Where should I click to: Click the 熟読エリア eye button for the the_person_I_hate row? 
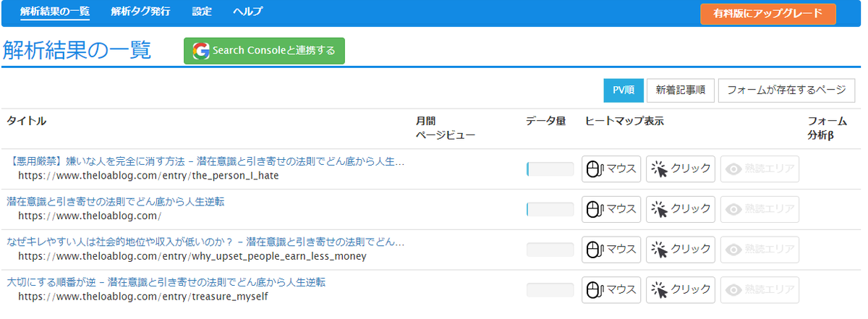759,169
